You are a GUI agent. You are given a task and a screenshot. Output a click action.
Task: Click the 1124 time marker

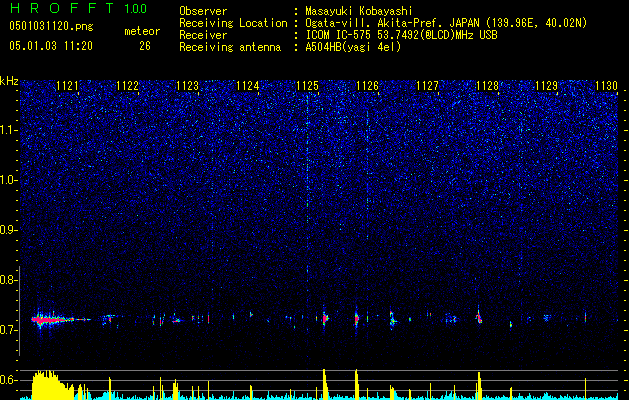coord(248,86)
